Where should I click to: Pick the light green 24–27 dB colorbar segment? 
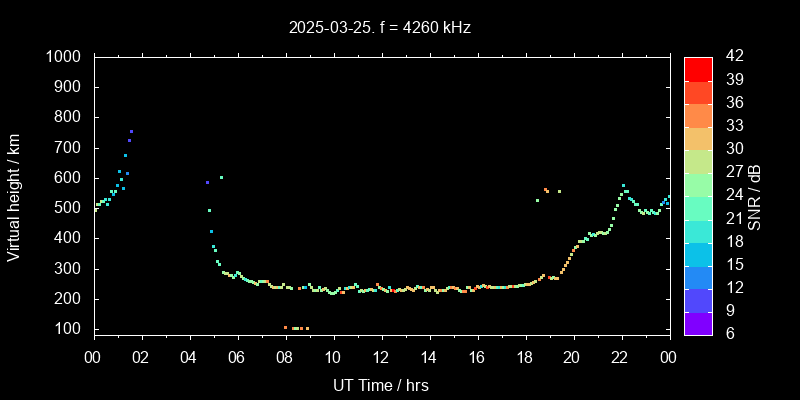(698, 184)
